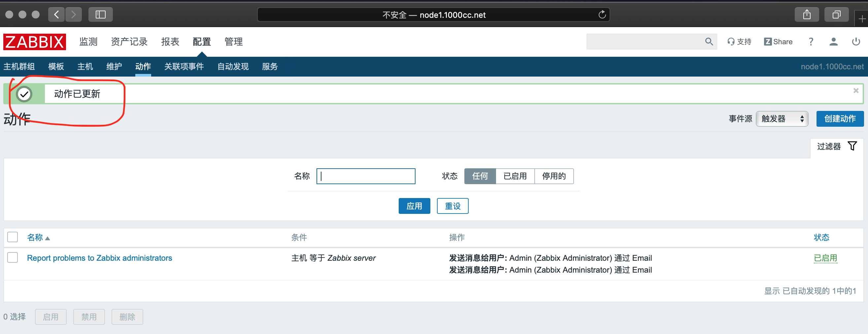Open Report problems to Zabbix administrators link

click(99, 258)
